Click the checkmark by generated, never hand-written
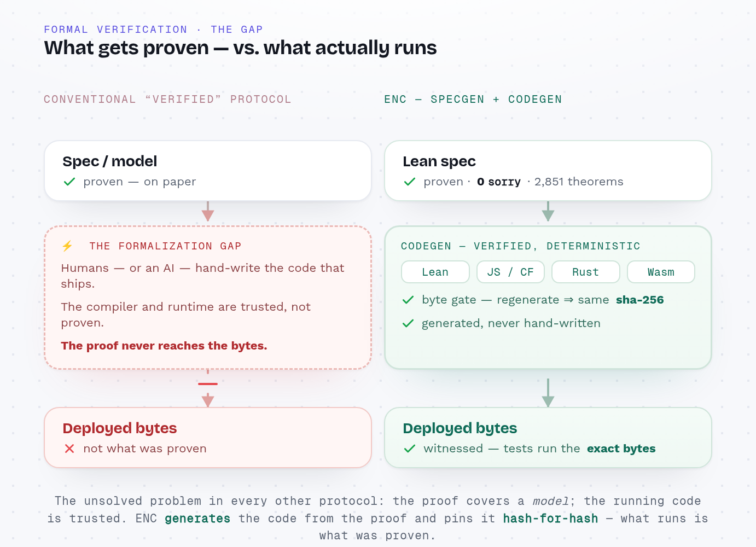Image resolution: width=756 pixels, height=547 pixels. pyautogui.click(x=408, y=323)
